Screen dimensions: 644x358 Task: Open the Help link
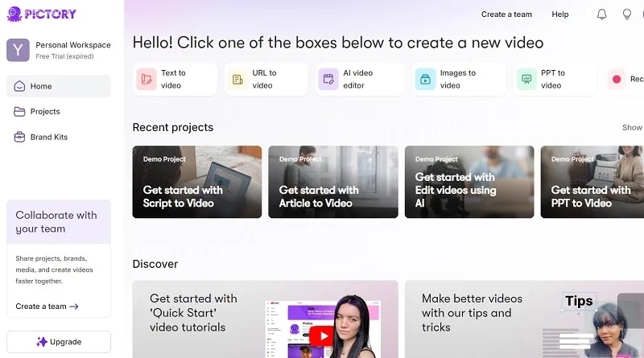(559, 14)
